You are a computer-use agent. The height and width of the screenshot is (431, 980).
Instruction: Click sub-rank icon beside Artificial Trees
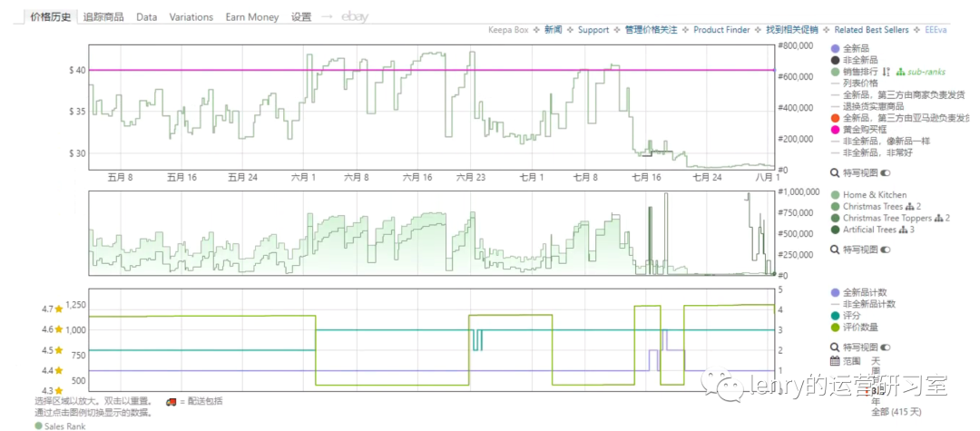pos(905,230)
